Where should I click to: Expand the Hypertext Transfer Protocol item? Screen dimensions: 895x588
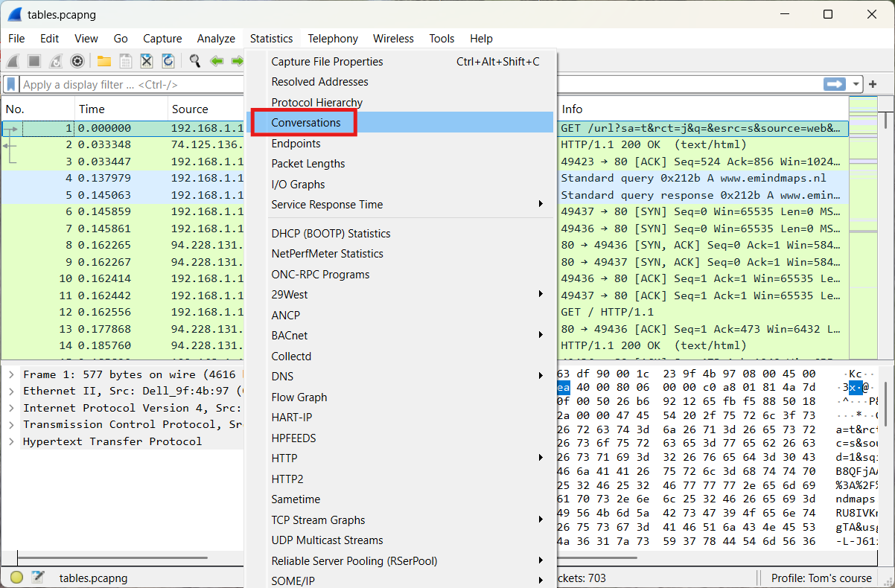point(11,441)
